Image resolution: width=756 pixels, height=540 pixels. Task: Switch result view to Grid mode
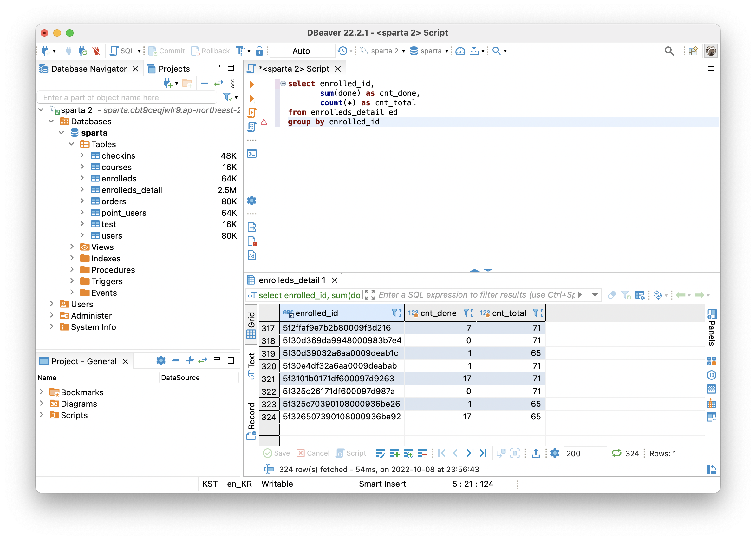251,325
